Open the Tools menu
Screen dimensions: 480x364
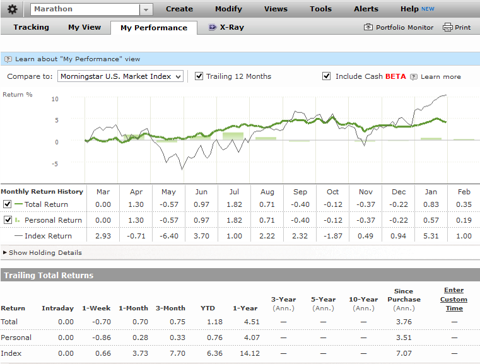tap(321, 9)
